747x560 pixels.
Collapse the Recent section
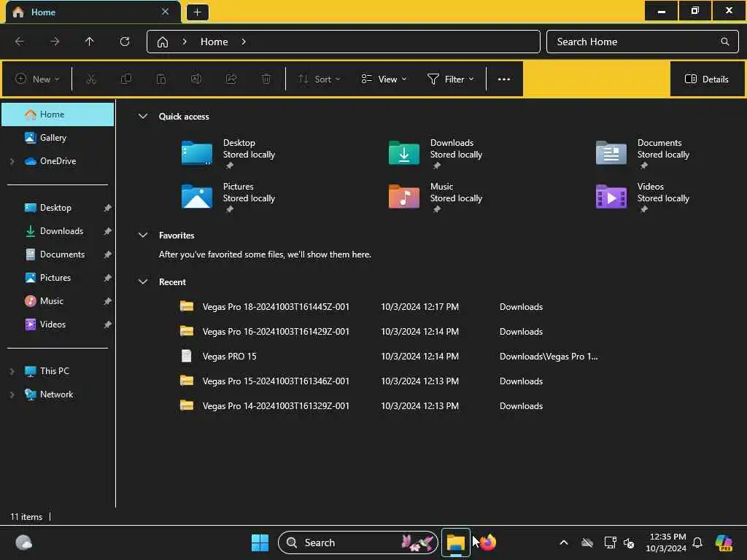tap(143, 282)
